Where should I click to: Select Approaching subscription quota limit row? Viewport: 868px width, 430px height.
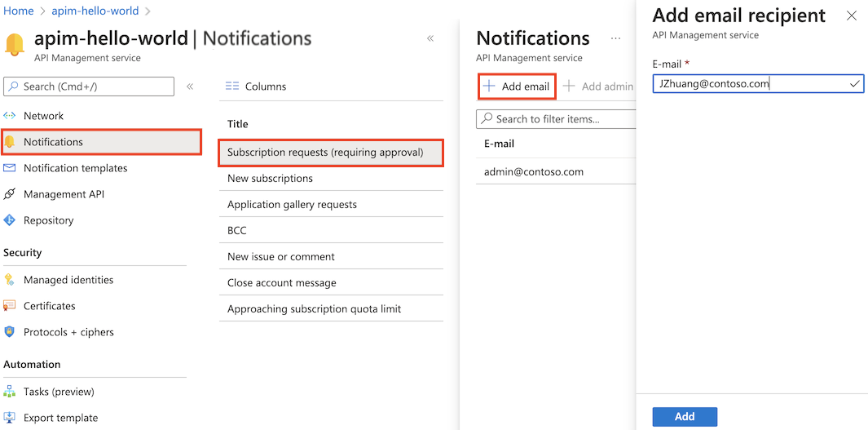pos(331,308)
